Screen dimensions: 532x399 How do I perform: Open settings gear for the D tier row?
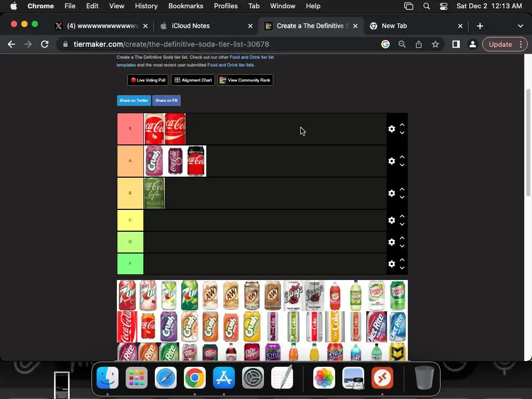click(x=392, y=242)
